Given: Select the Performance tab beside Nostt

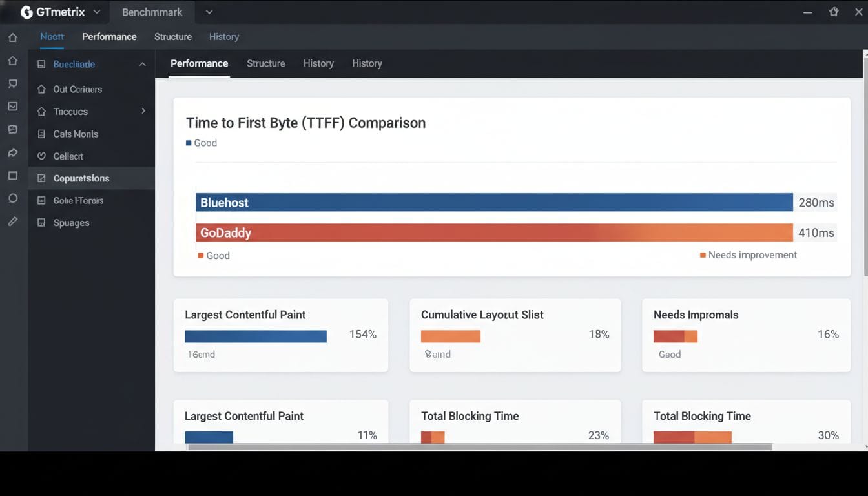Looking at the screenshot, I should (x=109, y=37).
